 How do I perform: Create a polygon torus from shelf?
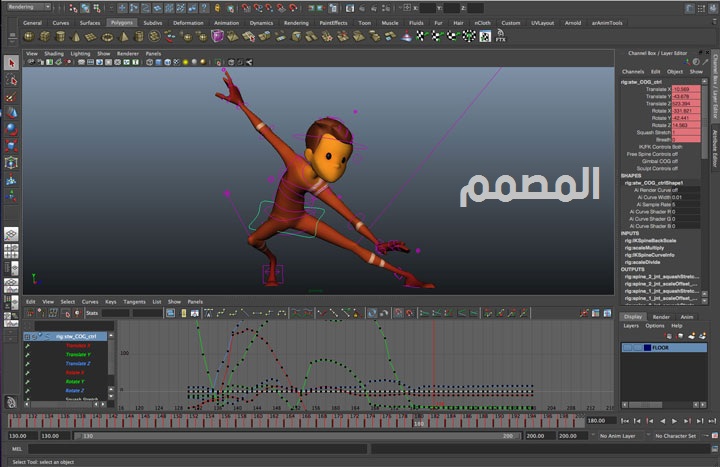107,37
